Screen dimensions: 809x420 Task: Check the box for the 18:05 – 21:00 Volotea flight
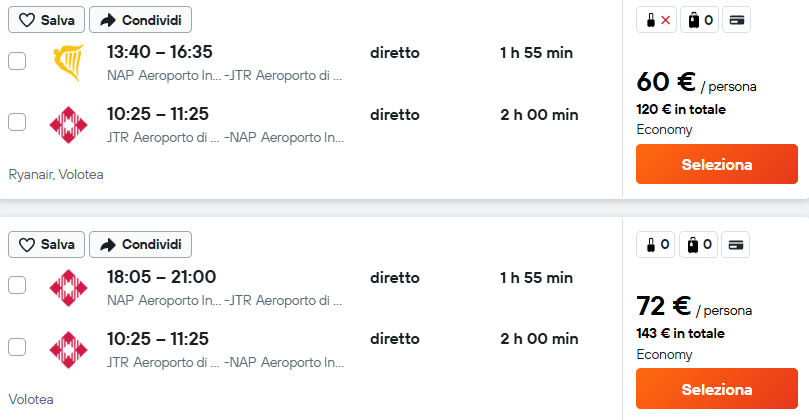(x=17, y=285)
